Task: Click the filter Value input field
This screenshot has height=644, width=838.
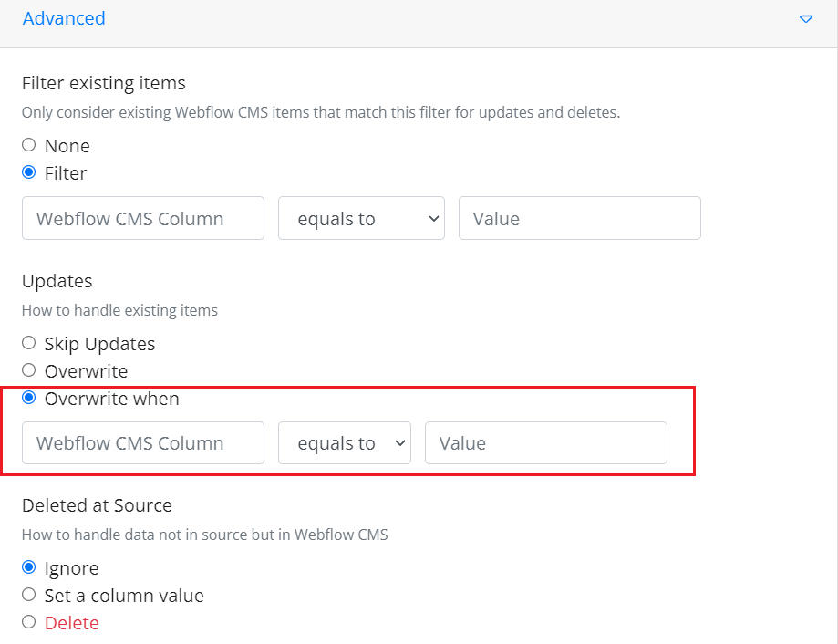Action: 579,218
